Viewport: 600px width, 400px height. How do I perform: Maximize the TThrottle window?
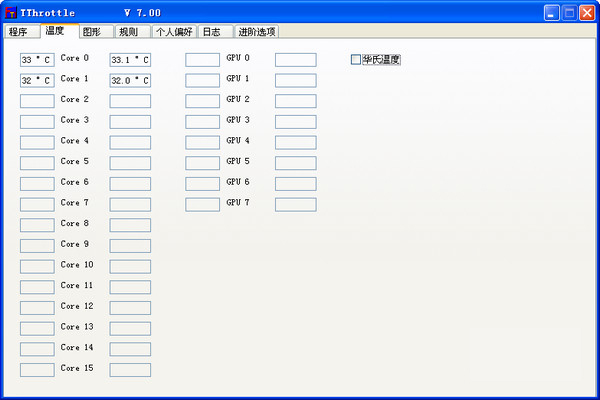tap(569, 13)
